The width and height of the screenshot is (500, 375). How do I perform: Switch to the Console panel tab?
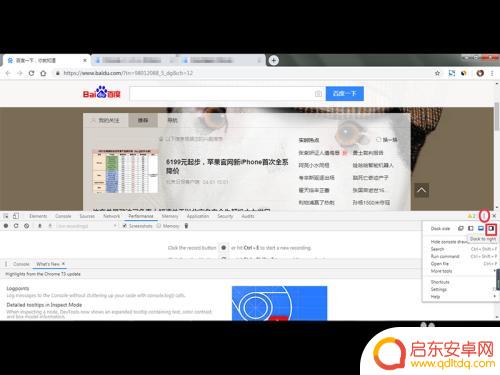coord(63,216)
